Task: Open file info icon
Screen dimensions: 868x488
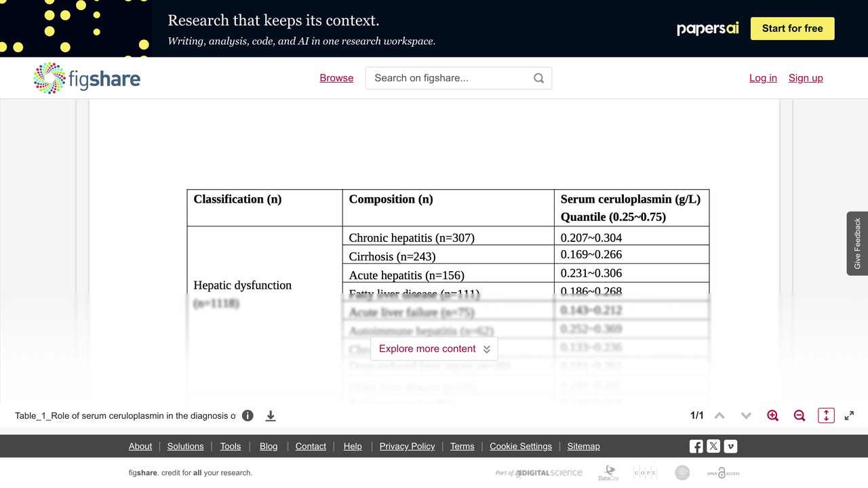Action: click(248, 415)
